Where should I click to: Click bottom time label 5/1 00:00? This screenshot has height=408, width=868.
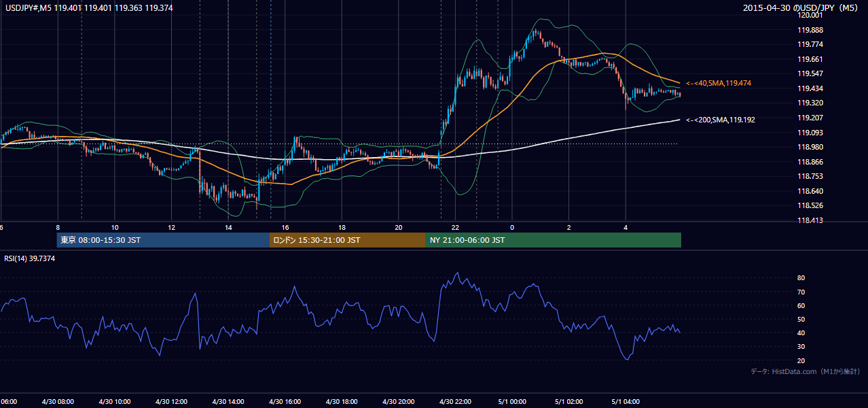pyautogui.click(x=513, y=402)
